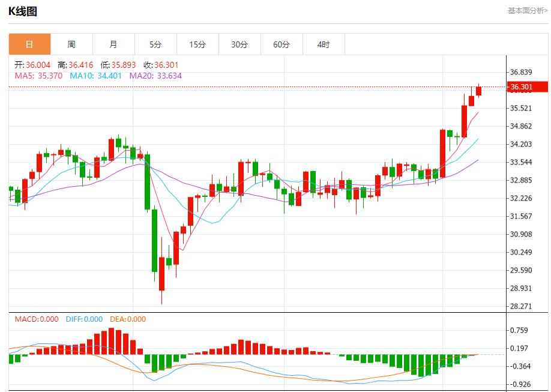Screen dimensions: 551x392
Task: Switch to the 日 daily chart tab
Action: tap(29, 44)
